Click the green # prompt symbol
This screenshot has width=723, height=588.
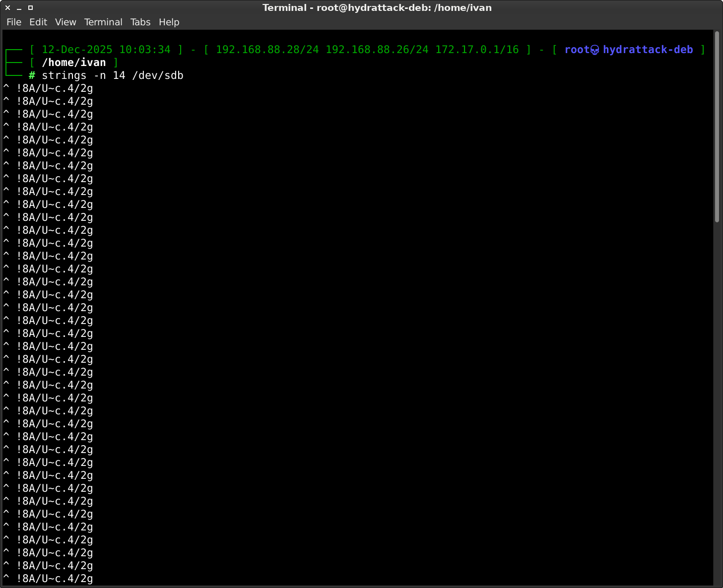pyautogui.click(x=32, y=75)
